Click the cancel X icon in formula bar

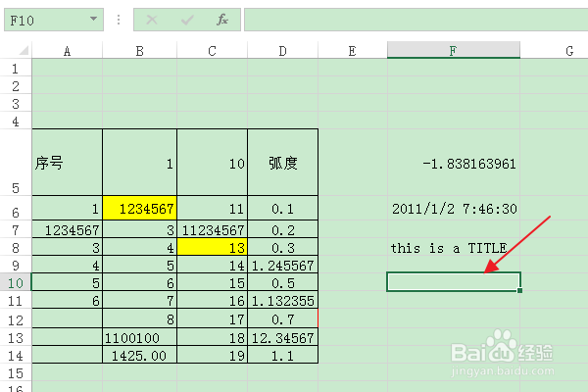[152, 20]
